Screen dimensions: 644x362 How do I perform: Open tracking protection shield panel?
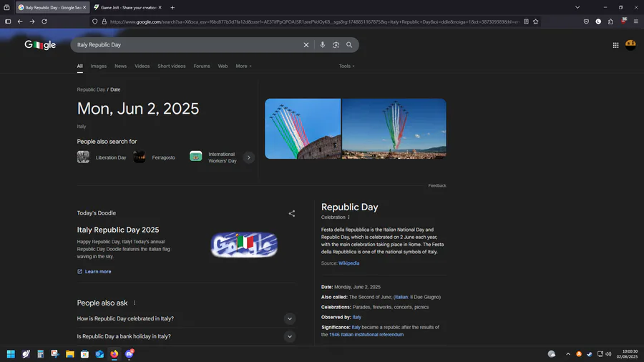click(x=95, y=21)
